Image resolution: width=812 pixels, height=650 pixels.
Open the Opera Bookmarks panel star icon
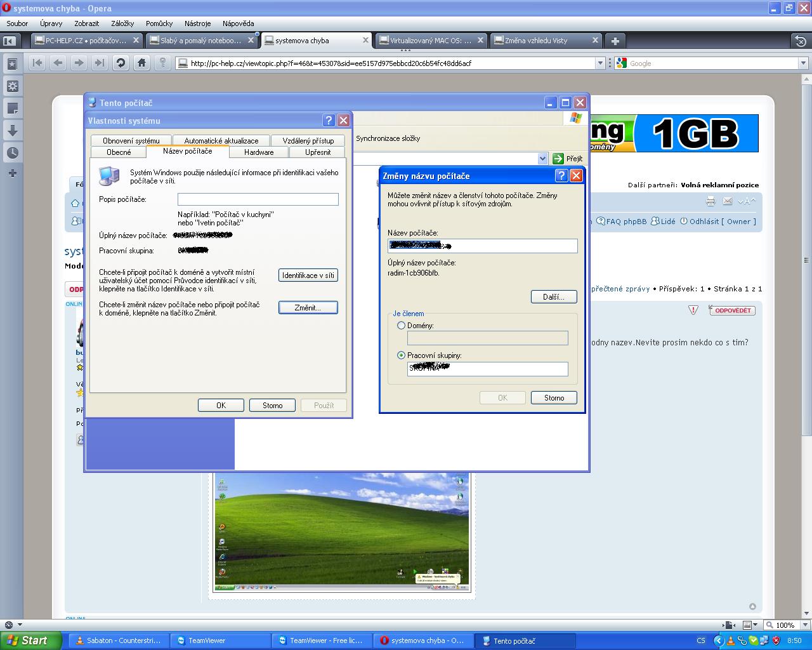(12, 64)
